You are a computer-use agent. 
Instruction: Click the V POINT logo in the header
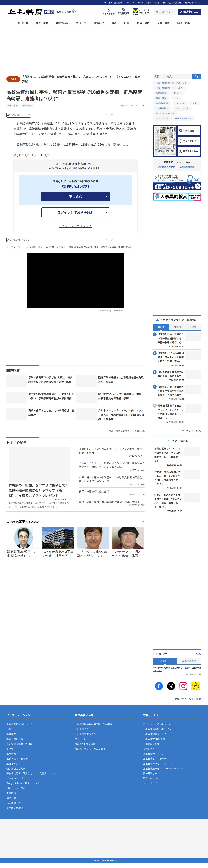[x=135, y=12]
